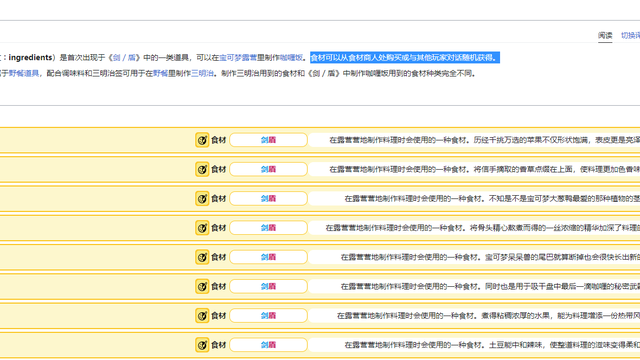The height and width of the screenshot is (360, 640).
Task: Open the 剑盾 link in the 水果 row
Action: pos(268,316)
